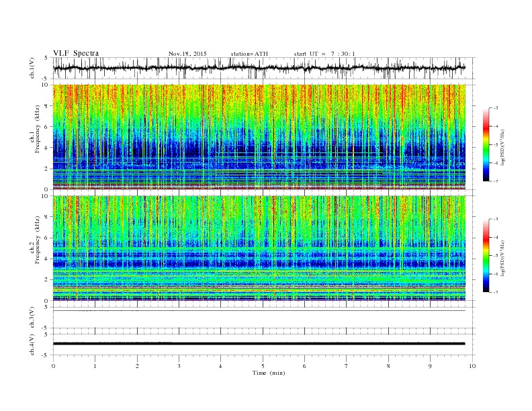Click the "ch.4(V)" axis label
532x411 pixels.
pyautogui.click(x=32, y=345)
